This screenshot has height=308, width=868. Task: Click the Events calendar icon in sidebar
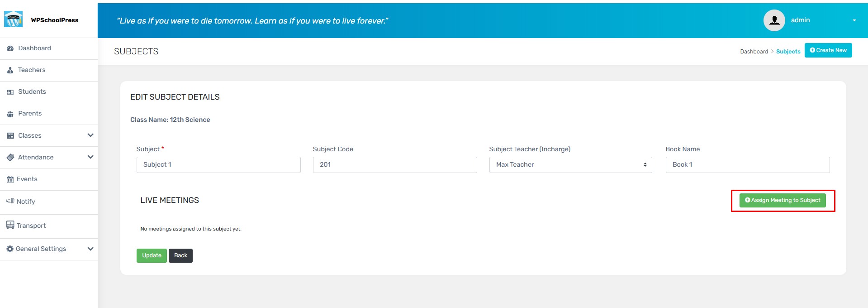coord(10,179)
